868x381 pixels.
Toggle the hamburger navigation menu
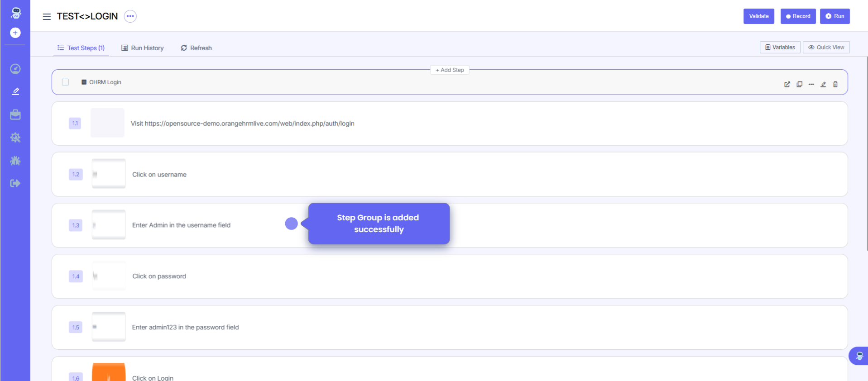[x=47, y=17]
